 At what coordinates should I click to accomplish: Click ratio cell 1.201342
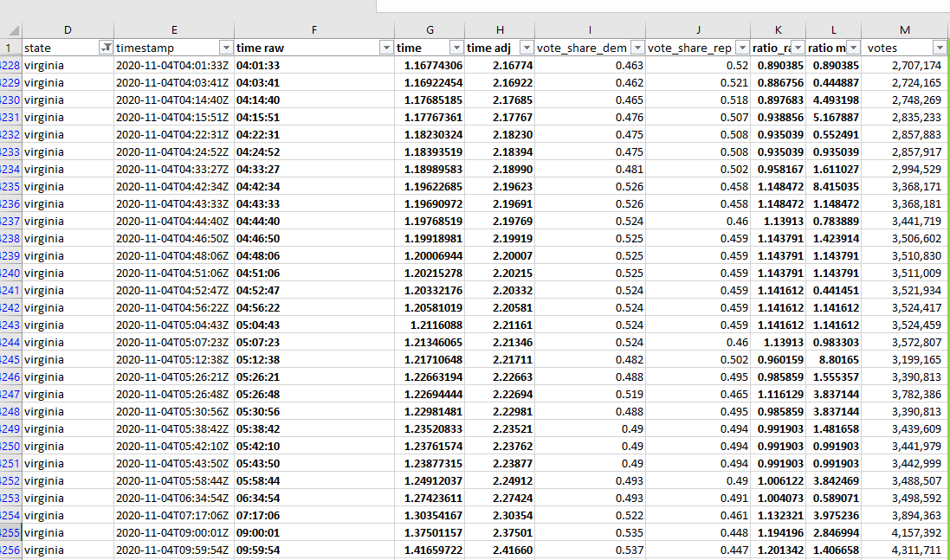click(778, 550)
